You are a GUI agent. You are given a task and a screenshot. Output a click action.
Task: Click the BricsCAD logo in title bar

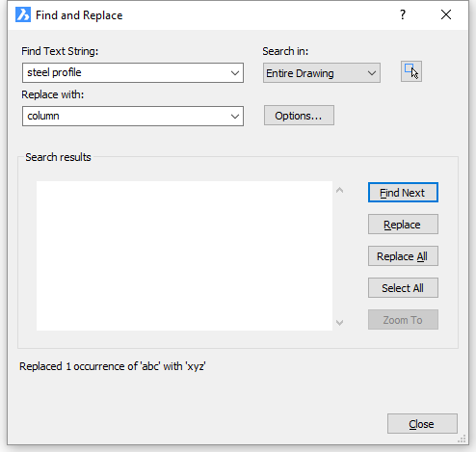23,14
